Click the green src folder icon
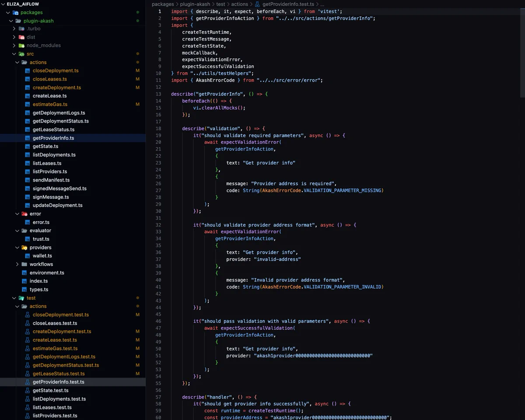Viewport: 525px width, 420px height. 21,54
